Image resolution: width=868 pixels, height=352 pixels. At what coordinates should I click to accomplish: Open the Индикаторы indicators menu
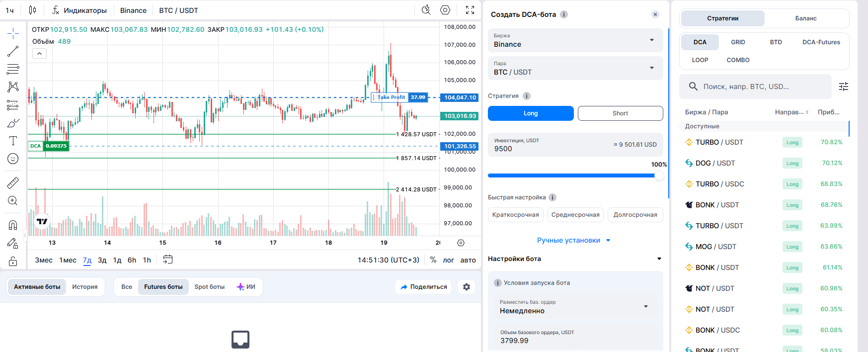coord(79,10)
